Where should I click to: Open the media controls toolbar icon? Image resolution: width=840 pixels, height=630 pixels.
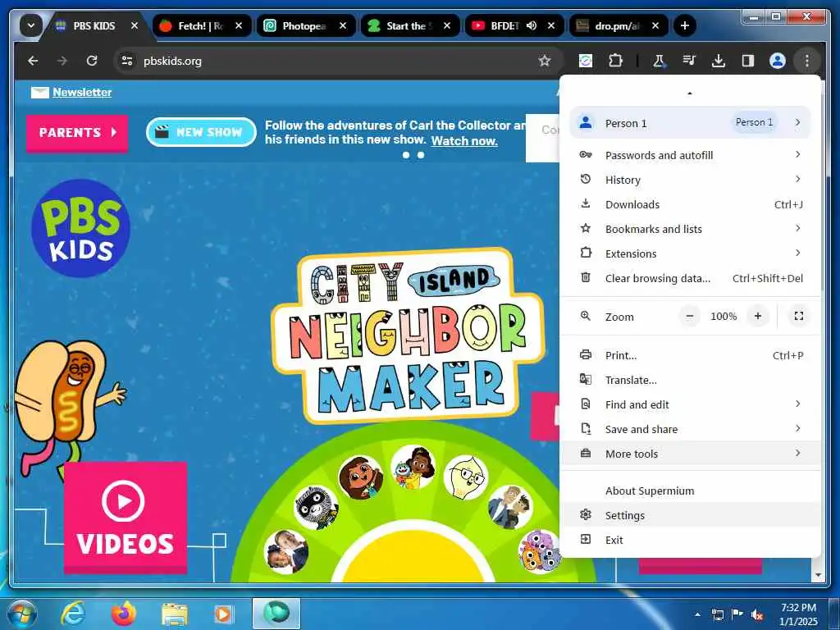point(689,61)
